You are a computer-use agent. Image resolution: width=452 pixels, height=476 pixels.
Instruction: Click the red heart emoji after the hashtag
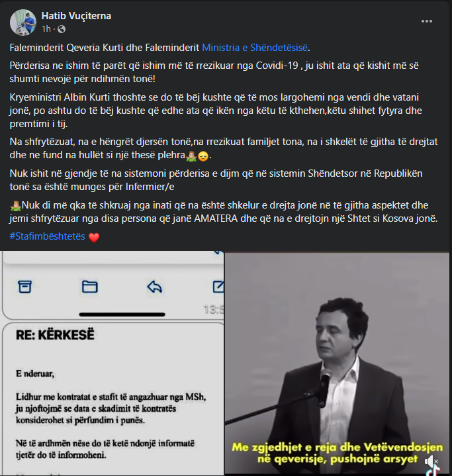(94, 237)
